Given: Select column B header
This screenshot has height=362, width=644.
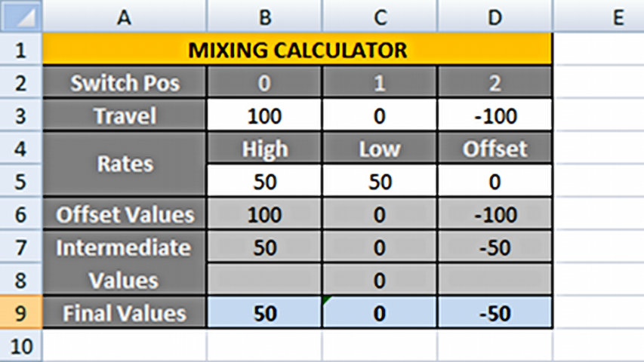Looking at the screenshot, I should click(x=264, y=16).
